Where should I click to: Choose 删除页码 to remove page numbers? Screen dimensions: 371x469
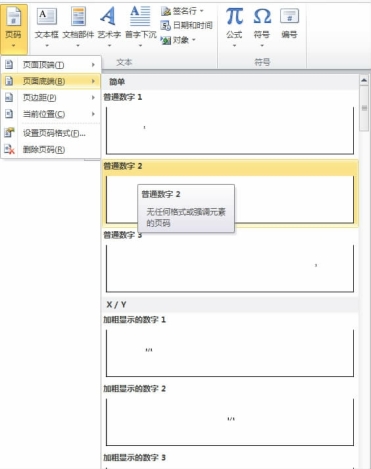pyautogui.click(x=51, y=149)
